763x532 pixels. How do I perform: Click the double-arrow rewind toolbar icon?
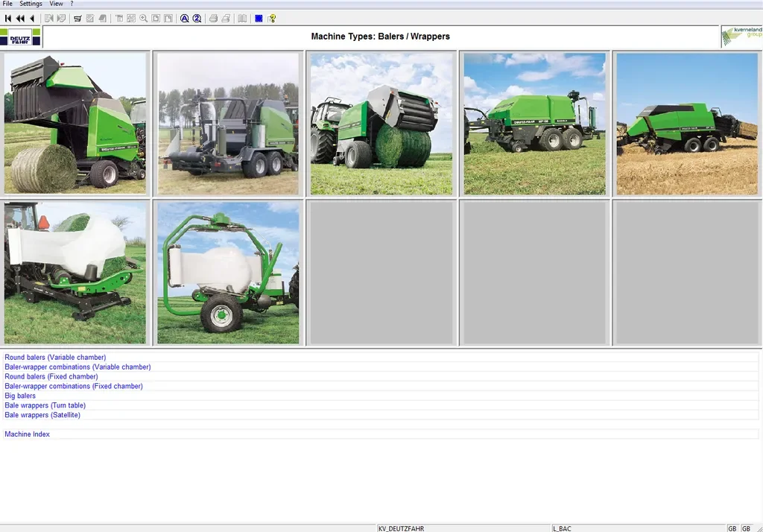tap(20, 18)
